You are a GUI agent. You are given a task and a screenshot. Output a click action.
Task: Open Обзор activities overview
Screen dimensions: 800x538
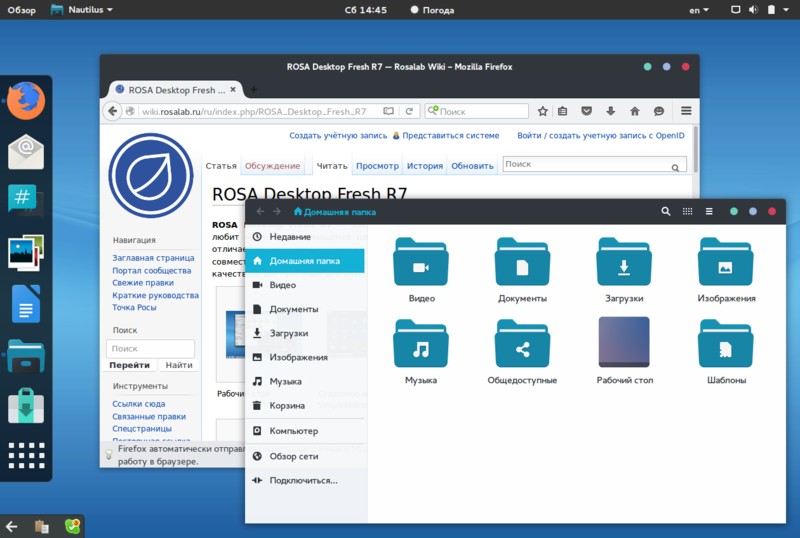(x=21, y=10)
